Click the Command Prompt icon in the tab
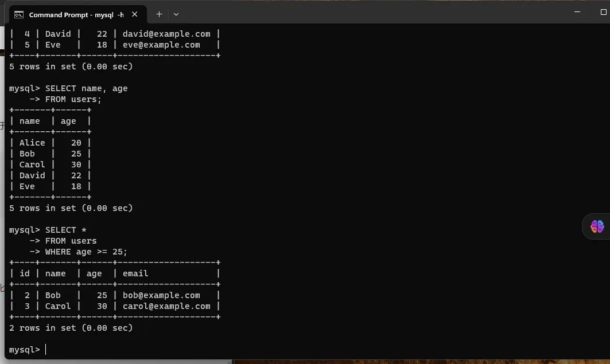Image resolution: width=610 pixels, height=364 pixels. 19,14
